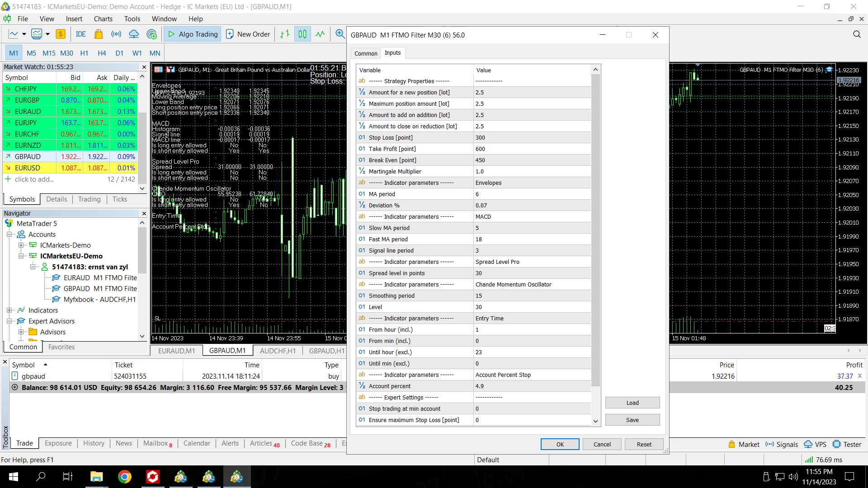
Task: Click the yellow dollar trading symbols icon
Action: click(x=61, y=34)
